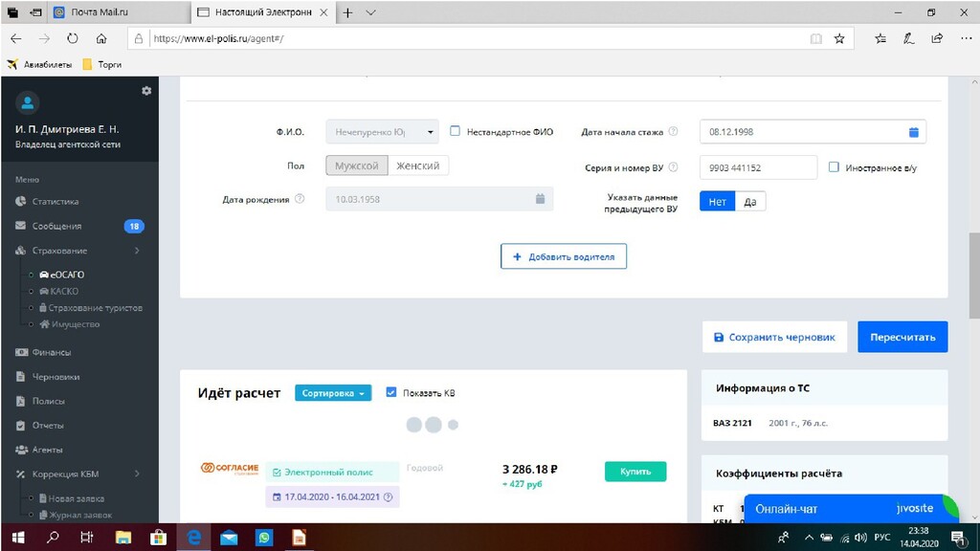
Task: Go back in the browser
Action: (16, 38)
